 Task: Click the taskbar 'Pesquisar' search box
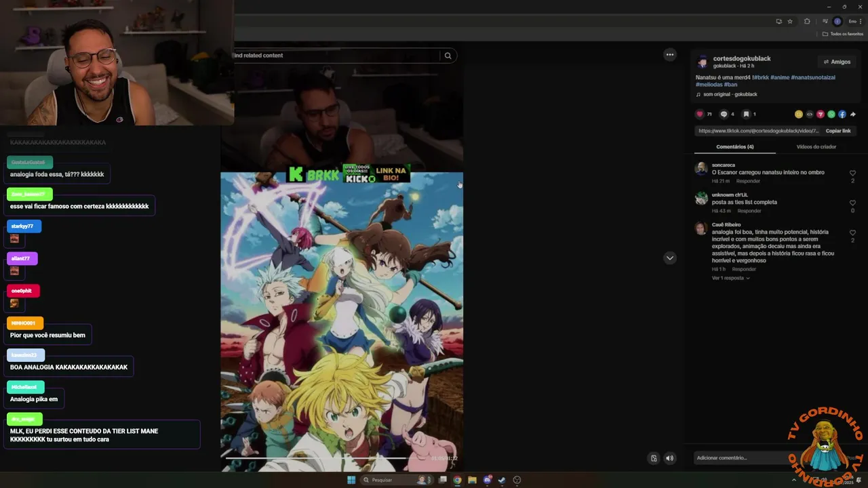tap(398, 480)
